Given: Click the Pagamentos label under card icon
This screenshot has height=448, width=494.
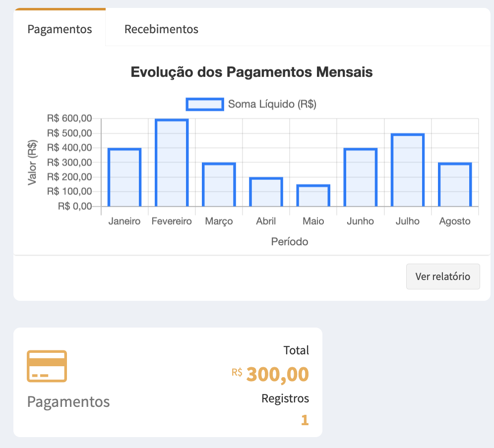Looking at the screenshot, I should [68, 401].
